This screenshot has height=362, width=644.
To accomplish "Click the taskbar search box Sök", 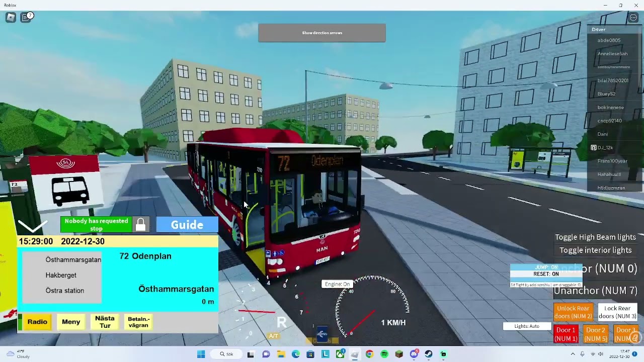I will click(227, 354).
